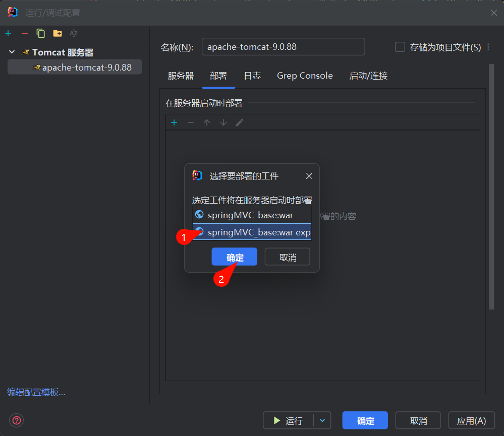The height and width of the screenshot is (436, 504).
Task: Switch to the 部署 tab
Action: (x=218, y=76)
